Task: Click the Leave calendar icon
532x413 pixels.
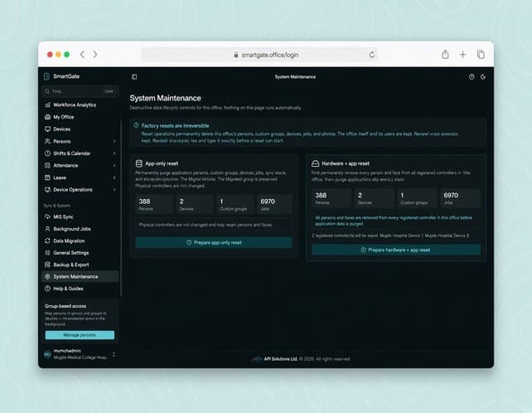Action: coord(47,177)
